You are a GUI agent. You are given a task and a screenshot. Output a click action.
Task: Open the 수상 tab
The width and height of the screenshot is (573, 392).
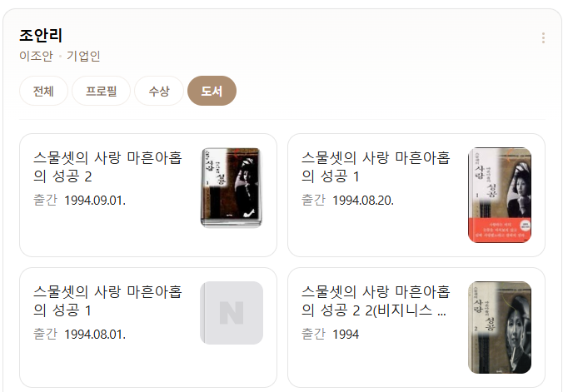[159, 91]
